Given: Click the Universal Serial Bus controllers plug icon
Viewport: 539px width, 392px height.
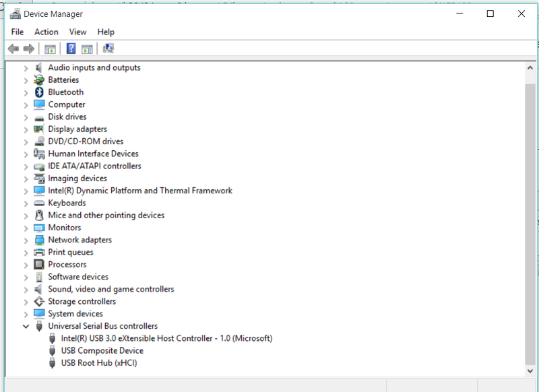Looking at the screenshot, I should tap(39, 326).
